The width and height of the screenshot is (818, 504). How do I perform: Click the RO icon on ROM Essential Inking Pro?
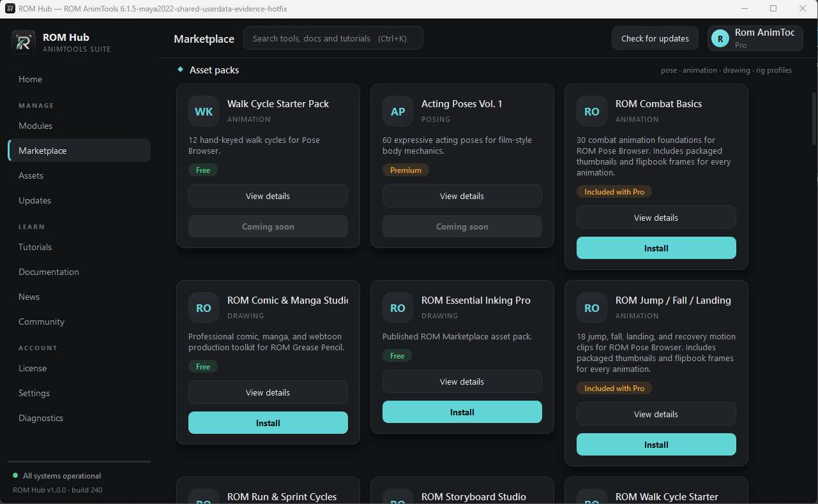[x=398, y=308]
